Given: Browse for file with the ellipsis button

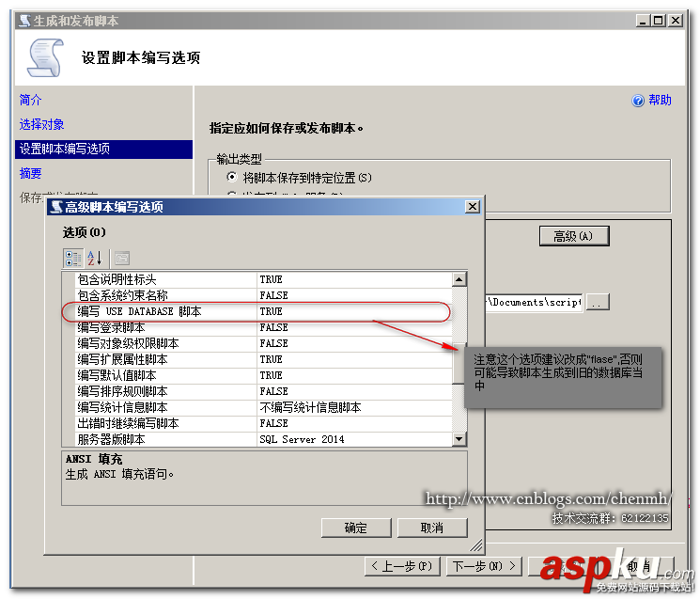Looking at the screenshot, I should (x=598, y=303).
